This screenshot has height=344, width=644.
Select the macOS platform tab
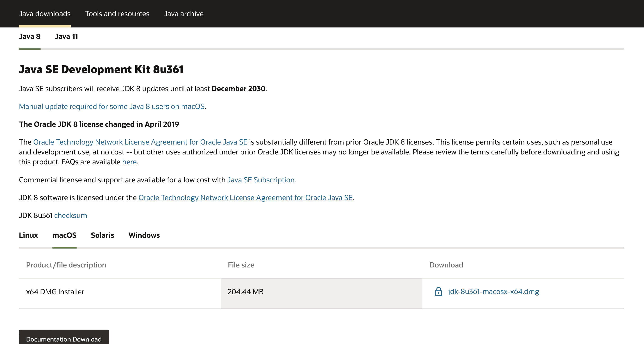(x=64, y=235)
